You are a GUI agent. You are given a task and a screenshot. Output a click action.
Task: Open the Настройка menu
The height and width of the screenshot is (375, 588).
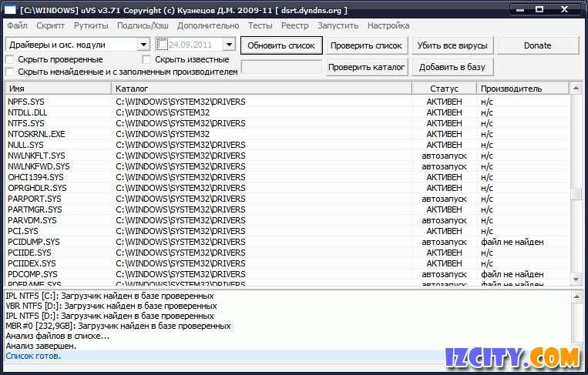[388, 26]
